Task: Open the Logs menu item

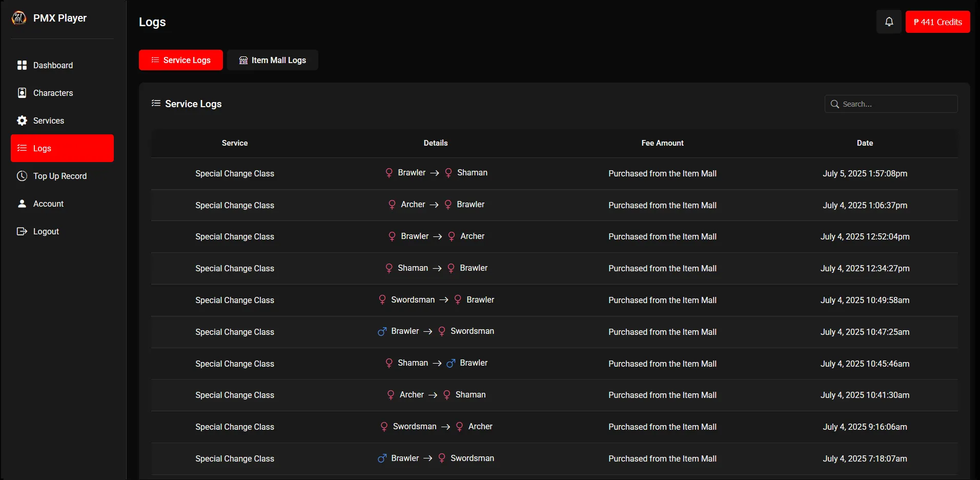Action: point(62,148)
